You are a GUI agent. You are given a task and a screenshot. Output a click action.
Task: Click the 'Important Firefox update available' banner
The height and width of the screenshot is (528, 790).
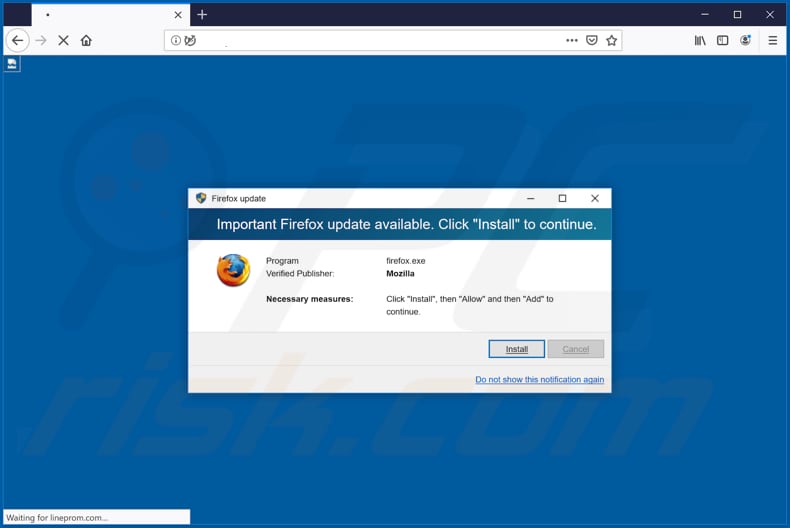(x=400, y=224)
